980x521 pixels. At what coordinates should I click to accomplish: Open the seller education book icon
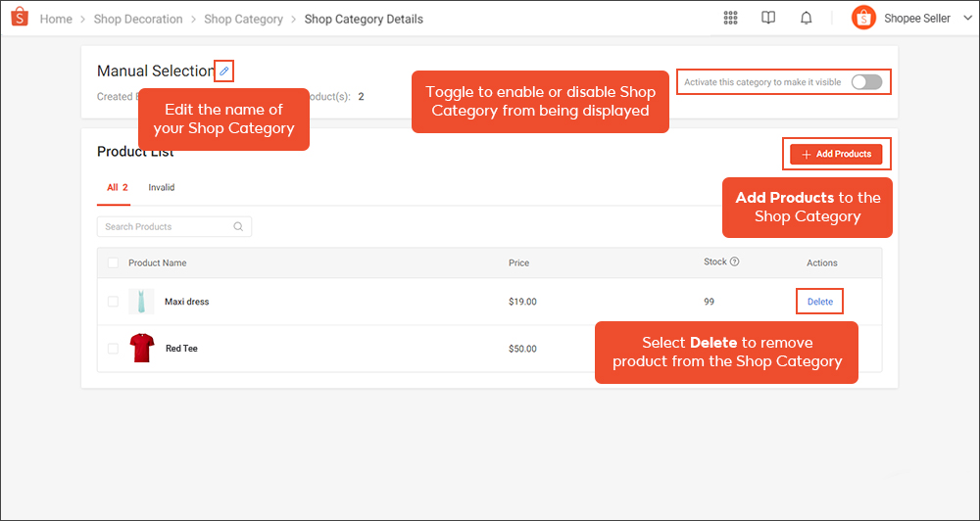click(x=768, y=18)
